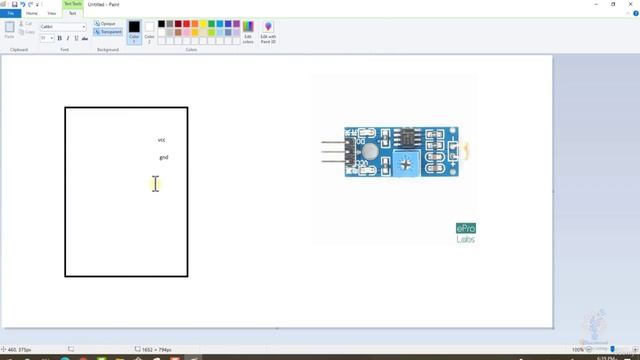Toggle italic formatting
The image size is (640, 360).
click(x=68, y=38)
